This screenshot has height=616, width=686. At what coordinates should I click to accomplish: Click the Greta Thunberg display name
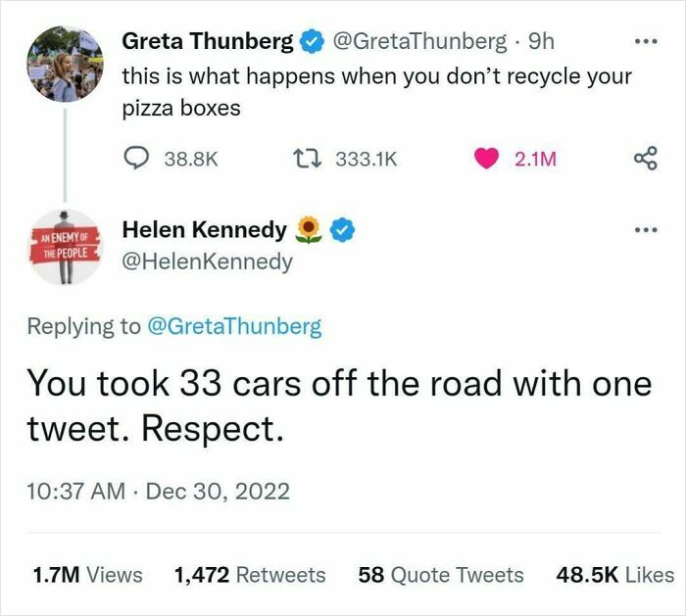207,41
